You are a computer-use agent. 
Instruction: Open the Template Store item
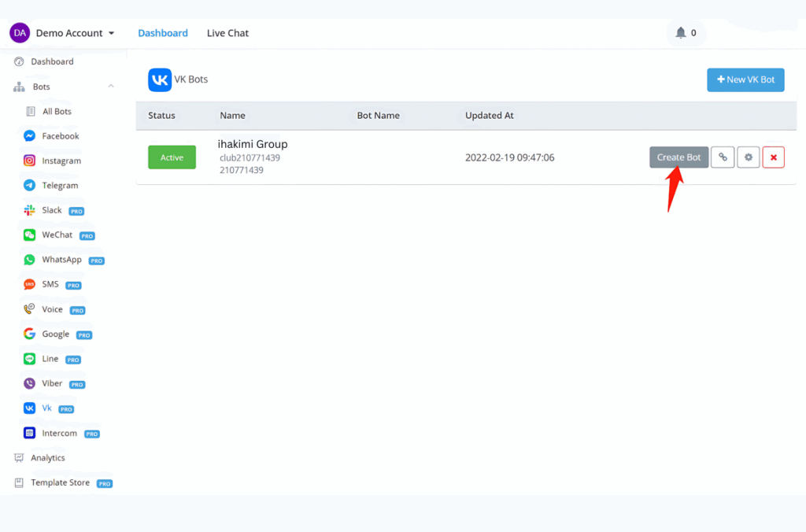60,482
